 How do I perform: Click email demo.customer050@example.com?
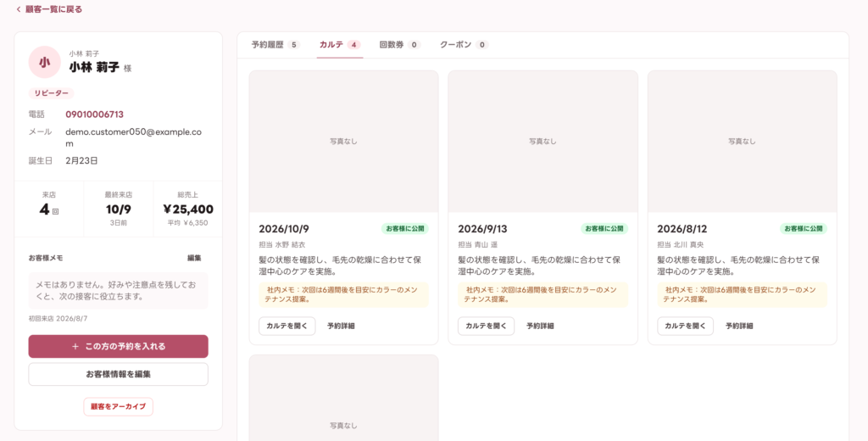coord(133,137)
